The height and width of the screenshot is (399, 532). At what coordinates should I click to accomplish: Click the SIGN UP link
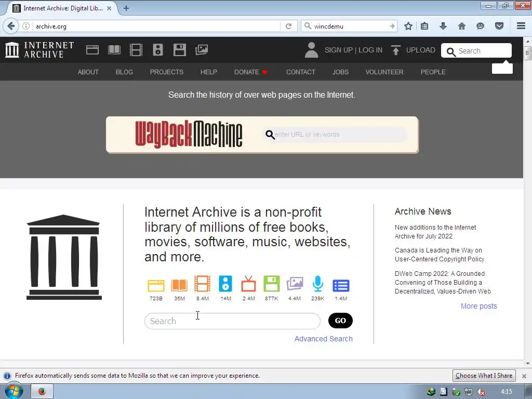coord(339,50)
